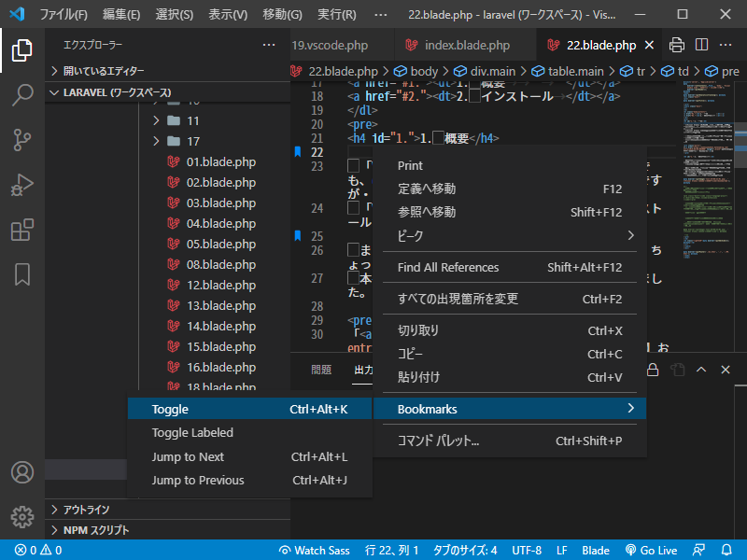
Task: Toggle bookmark via Toggle menu entry
Action: coord(170,409)
